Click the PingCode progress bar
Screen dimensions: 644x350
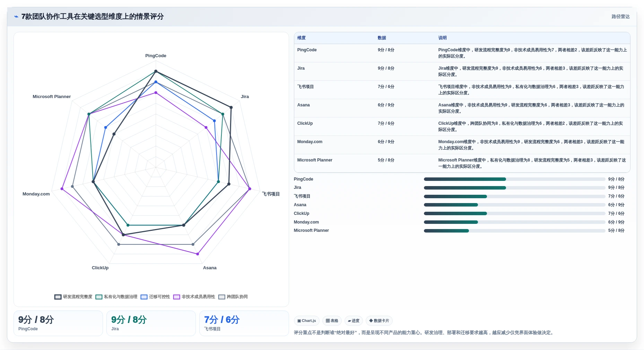coord(514,179)
